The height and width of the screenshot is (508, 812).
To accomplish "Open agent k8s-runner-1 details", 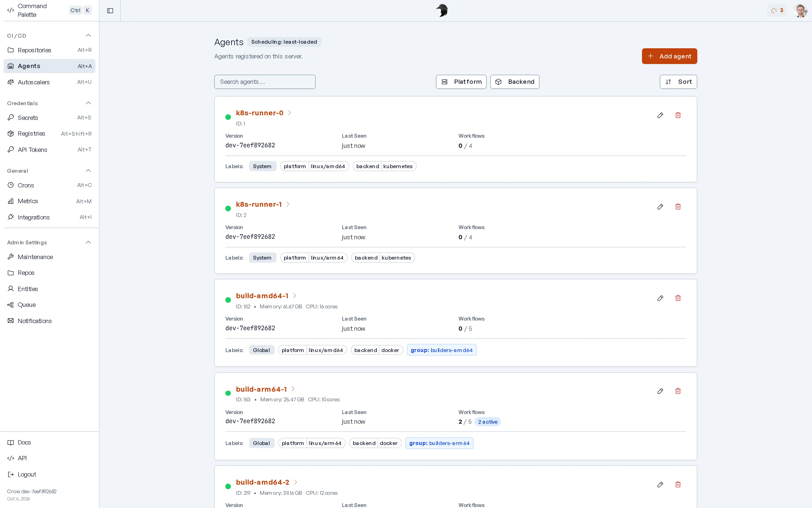I will (259, 204).
